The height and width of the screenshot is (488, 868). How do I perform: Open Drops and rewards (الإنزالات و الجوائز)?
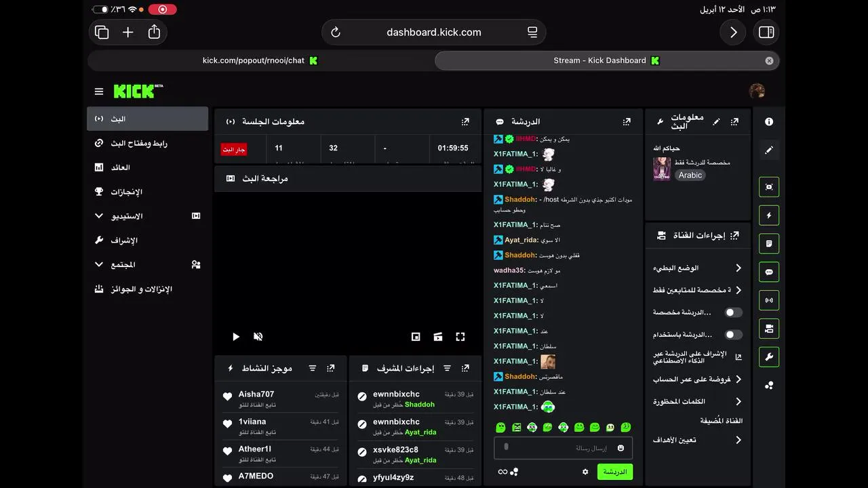point(147,289)
